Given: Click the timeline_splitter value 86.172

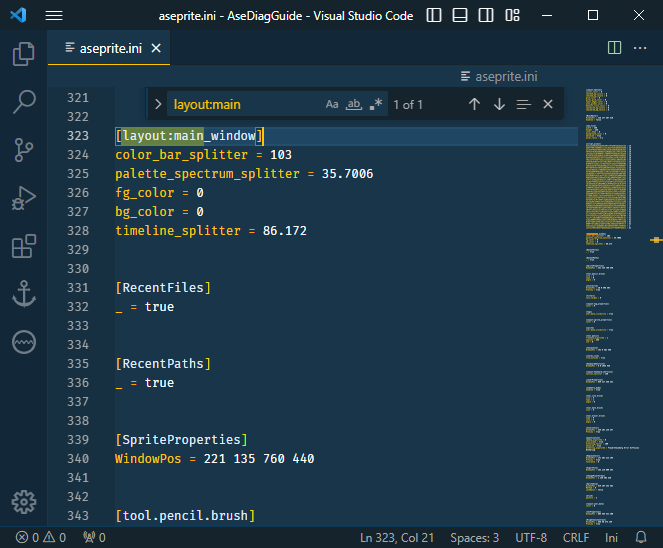Looking at the screenshot, I should coord(285,231).
